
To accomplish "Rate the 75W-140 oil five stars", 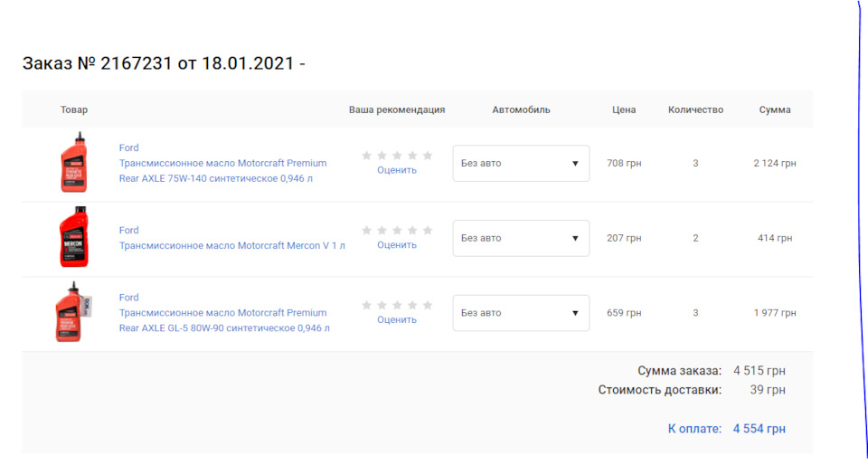I will (x=428, y=156).
